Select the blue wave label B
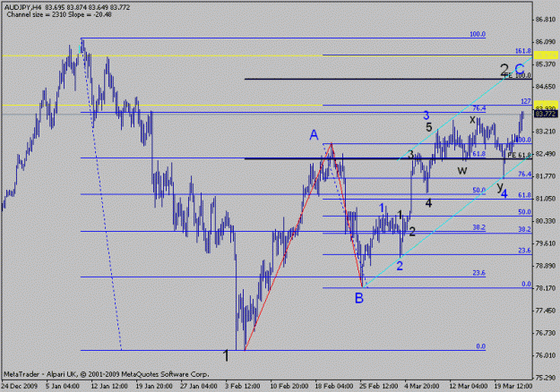This screenshot has width=560, height=392. (359, 298)
